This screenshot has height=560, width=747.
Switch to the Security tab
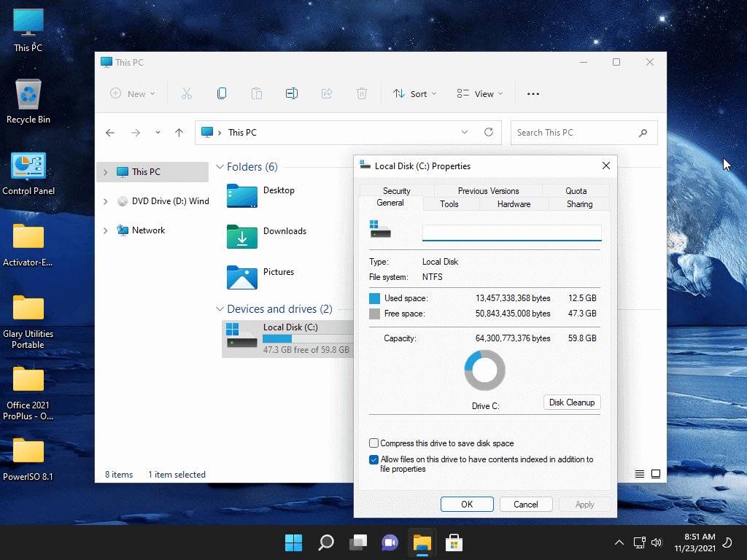pos(396,191)
